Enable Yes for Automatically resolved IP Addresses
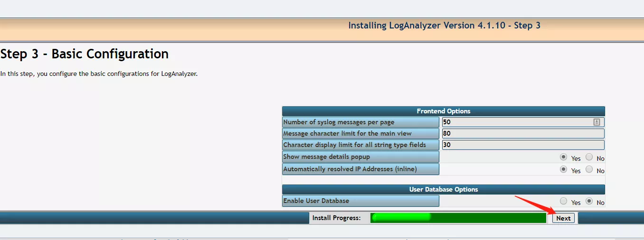 tap(563, 169)
